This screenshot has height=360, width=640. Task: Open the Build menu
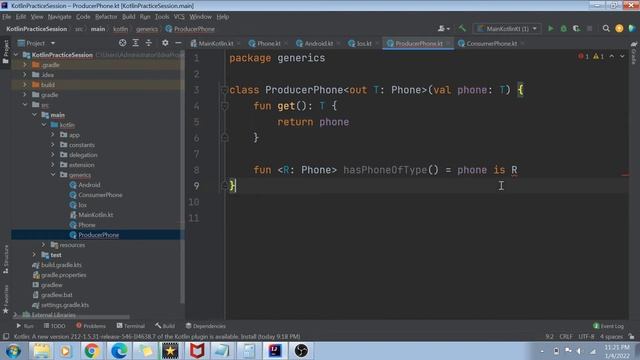click(129, 17)
